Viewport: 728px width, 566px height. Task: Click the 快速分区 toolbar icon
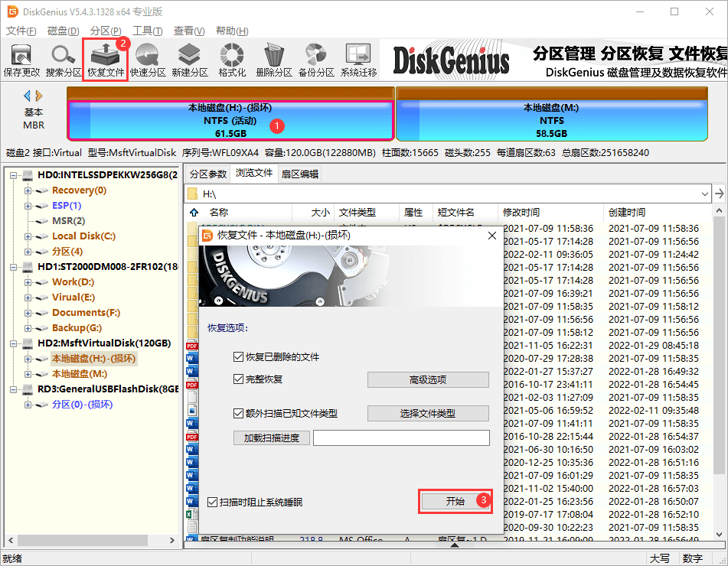[148, 60]
